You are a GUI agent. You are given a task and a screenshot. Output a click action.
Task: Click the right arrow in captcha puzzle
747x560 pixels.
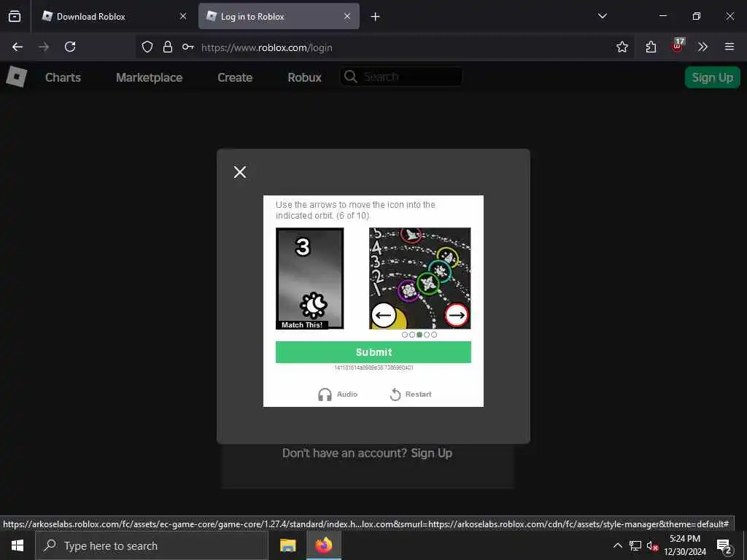point(457,315)
